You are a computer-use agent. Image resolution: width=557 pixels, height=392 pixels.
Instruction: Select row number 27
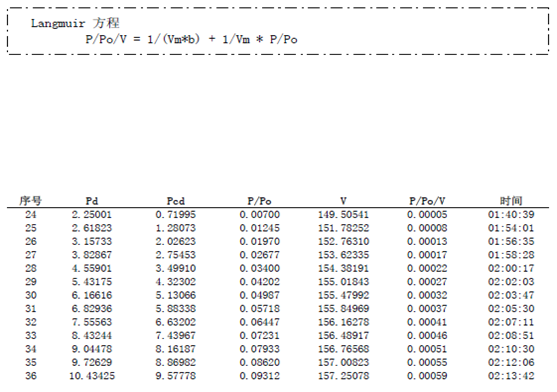tap(31, 255)
